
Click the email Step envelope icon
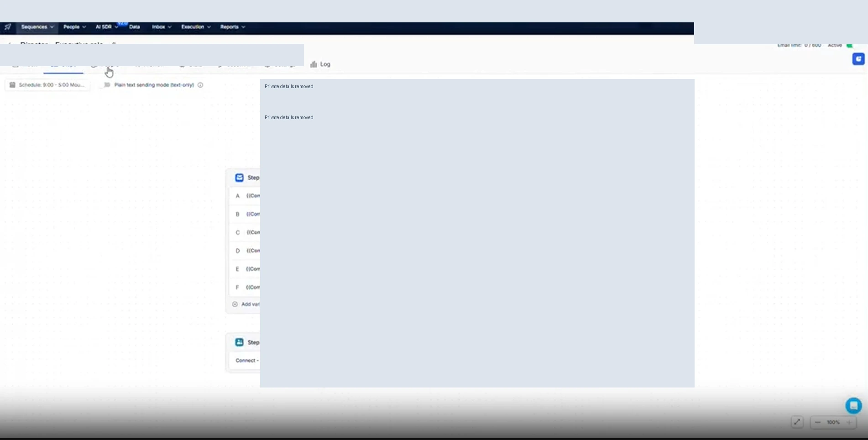point(239,178)
